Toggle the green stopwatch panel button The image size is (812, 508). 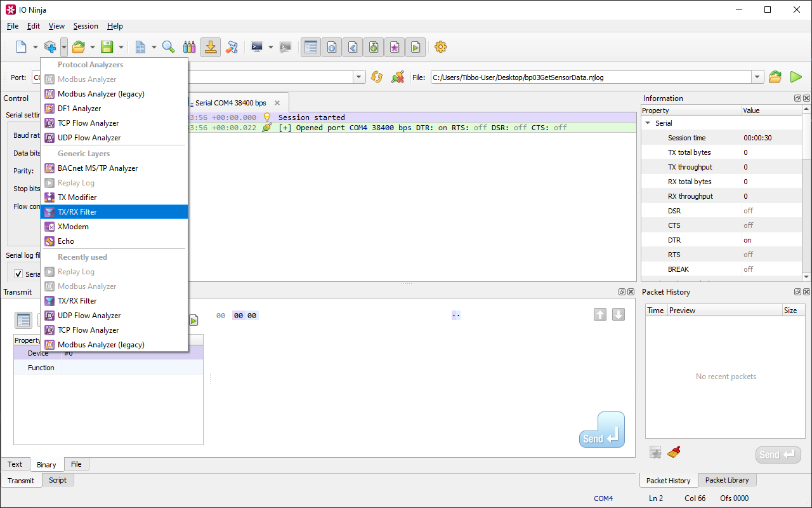pyautogui.click(x=374, y=47)
